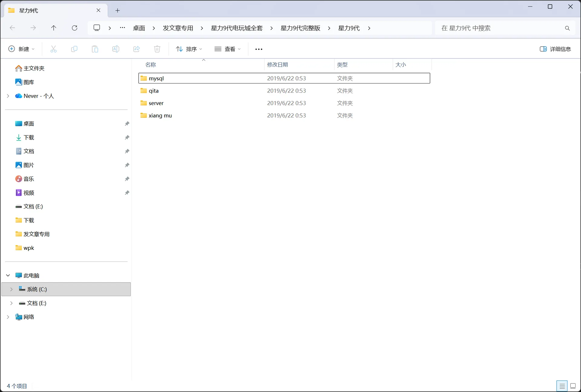The height and width of the screenshot is (392, 581).
Task: Go to 发文章专用 breadcrumb segment
Action: [x=178, y=28]
